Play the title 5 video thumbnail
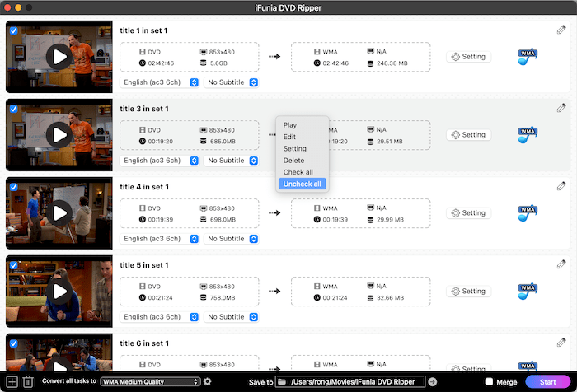Viewport: 577px width, 392px height. tap(59, 291)
